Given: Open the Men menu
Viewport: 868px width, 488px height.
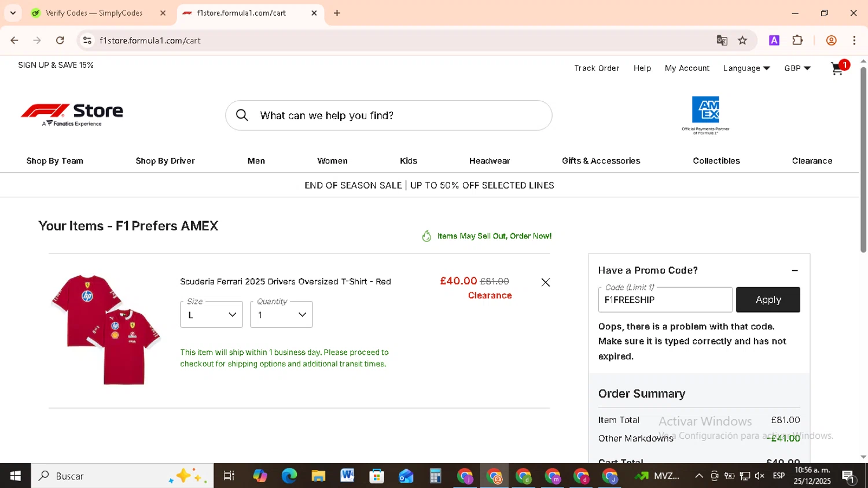Looking at the screenshot, I should [x=256, y=161].
